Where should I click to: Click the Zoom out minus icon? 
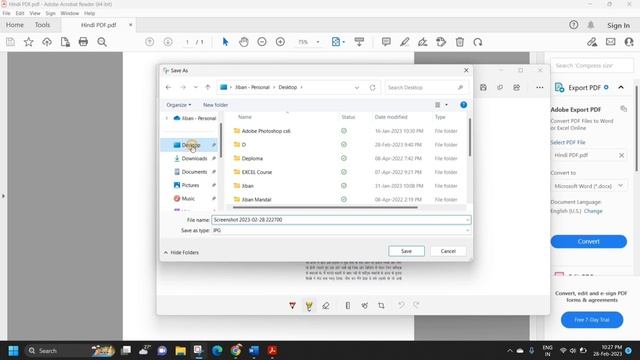262,42
